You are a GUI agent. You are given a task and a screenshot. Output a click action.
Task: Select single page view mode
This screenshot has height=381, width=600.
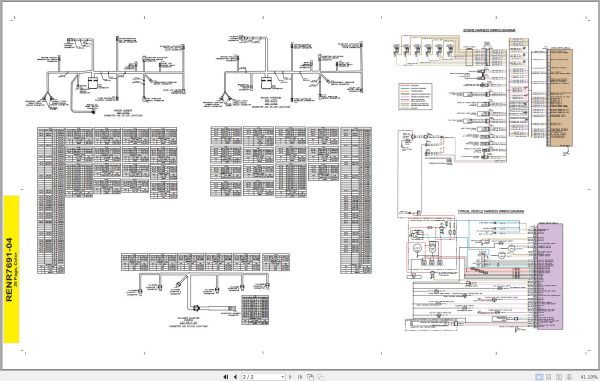[x=539, y=377]
